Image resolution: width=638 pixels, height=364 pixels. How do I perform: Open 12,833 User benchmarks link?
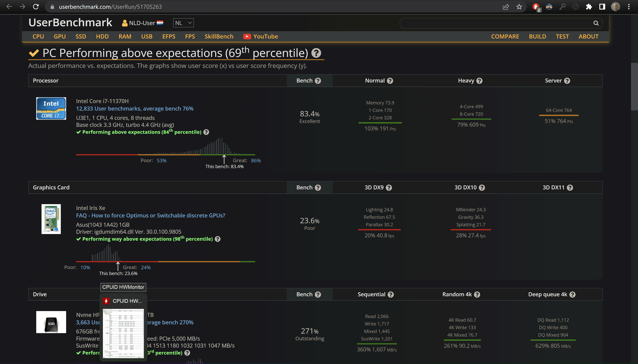pyautogui.click(x=135, y=109)
